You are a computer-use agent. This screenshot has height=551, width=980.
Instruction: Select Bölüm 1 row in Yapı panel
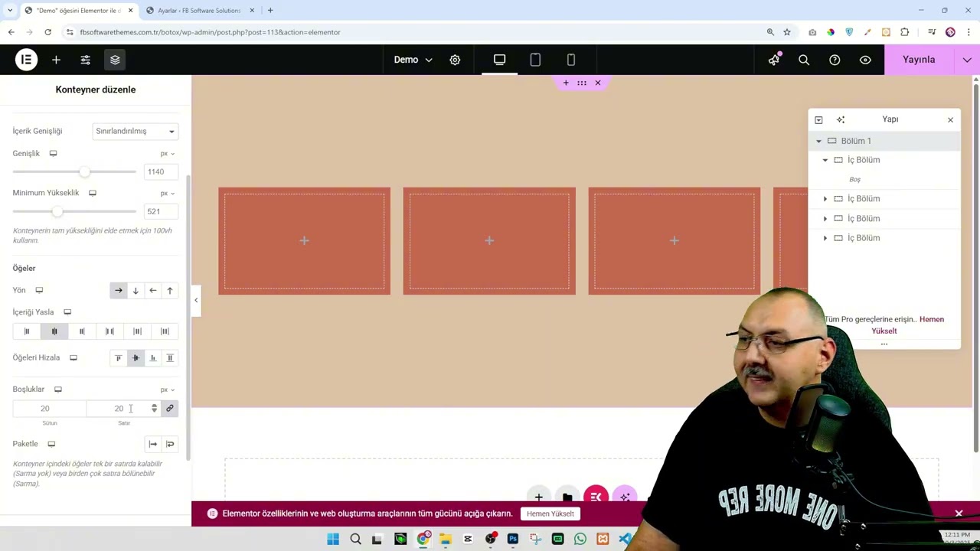(x=884, y=141)
